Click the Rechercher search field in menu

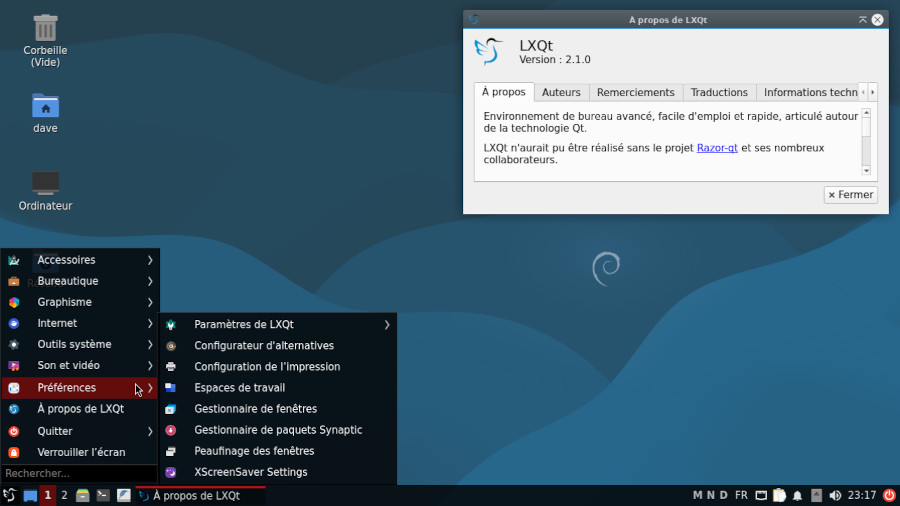[x=80, y=474]
